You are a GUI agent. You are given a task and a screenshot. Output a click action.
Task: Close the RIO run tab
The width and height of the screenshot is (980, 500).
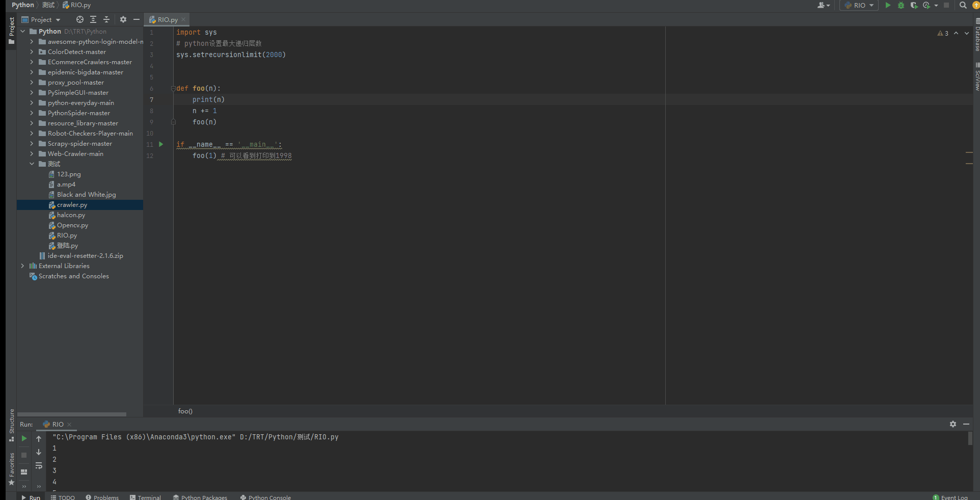(69, 424)
